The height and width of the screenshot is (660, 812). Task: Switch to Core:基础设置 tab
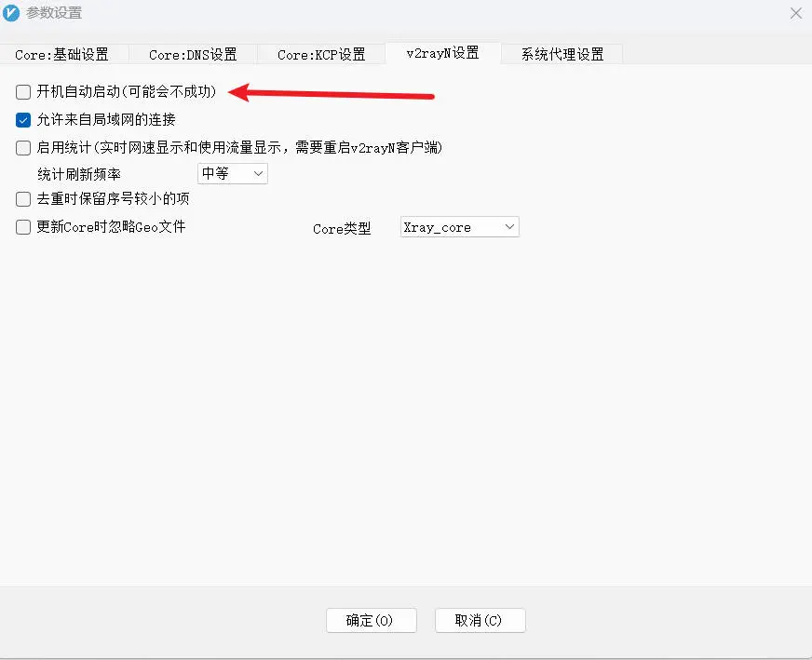(62, 54)
